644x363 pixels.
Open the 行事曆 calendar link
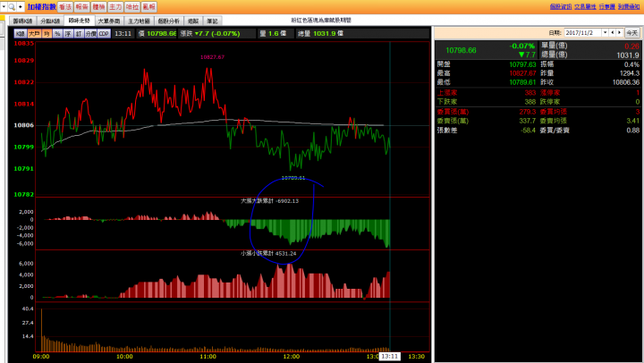[x=606, y=6]
